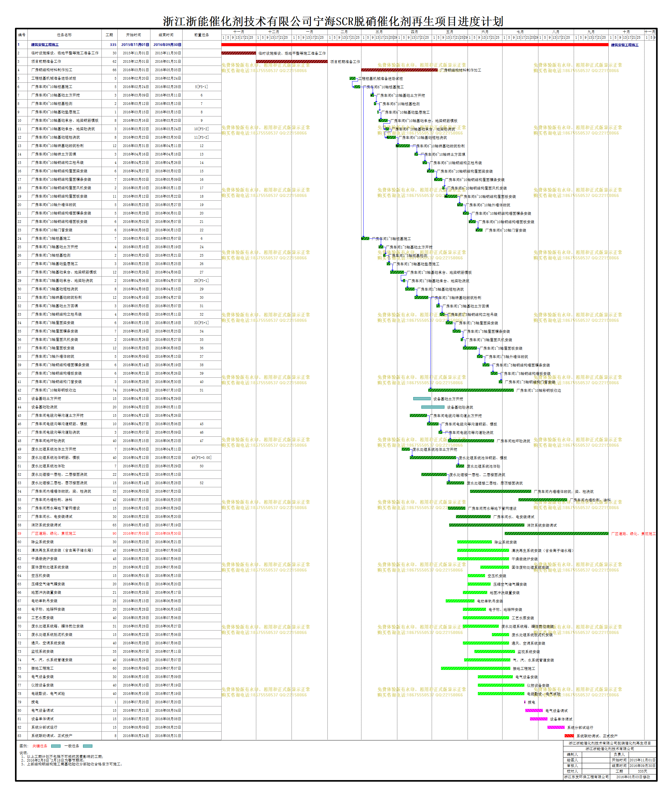Select task 厂房车间地坪砼浇筑 in the table
672x796 pixels.
click(48, 440)
